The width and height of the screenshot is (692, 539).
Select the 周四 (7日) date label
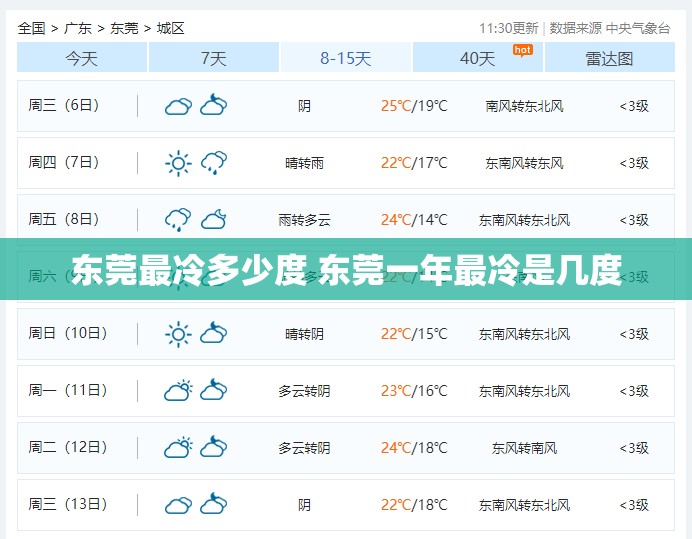pos(64,162)
